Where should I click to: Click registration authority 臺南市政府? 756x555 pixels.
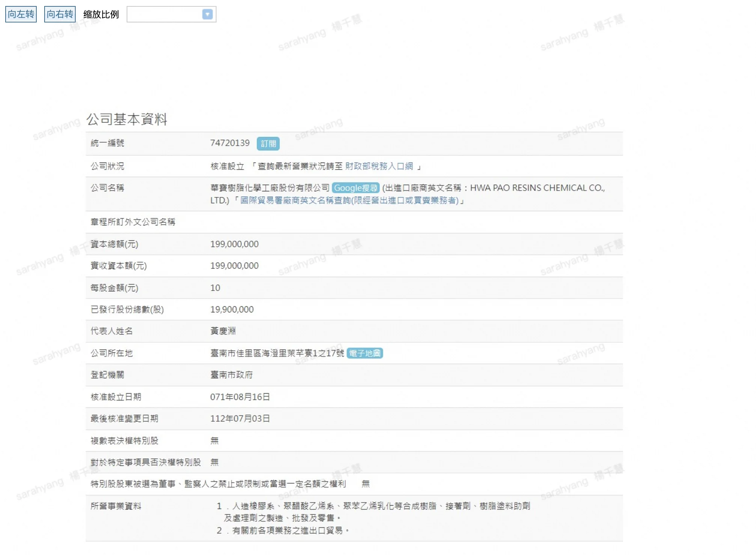pyautogui.click(x=232, y=375)
